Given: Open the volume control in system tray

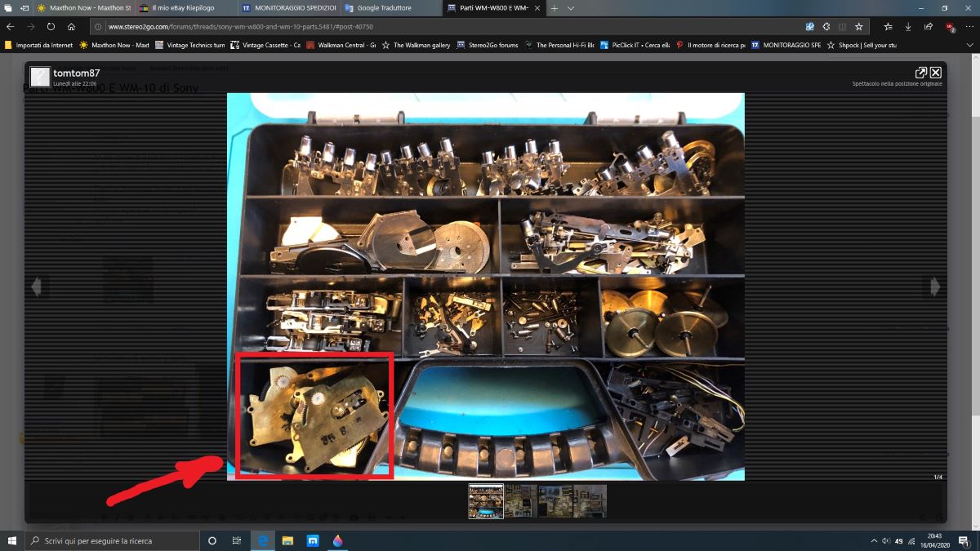Looking at the screenshot, I should coord(886,540).
